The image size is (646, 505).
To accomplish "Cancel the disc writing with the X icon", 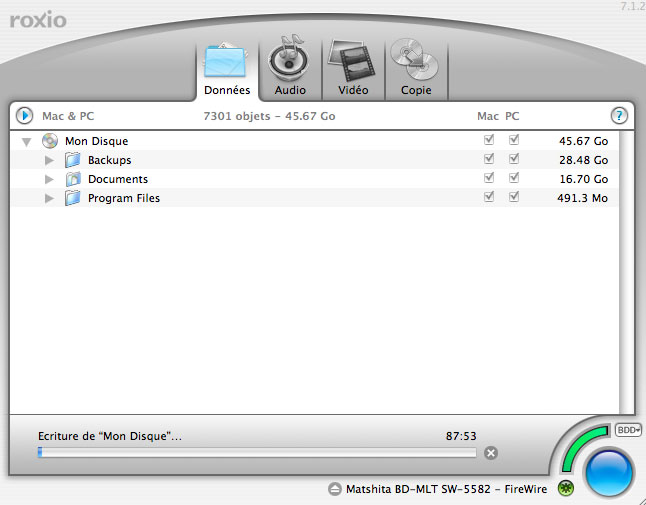I will pos(490,453).
